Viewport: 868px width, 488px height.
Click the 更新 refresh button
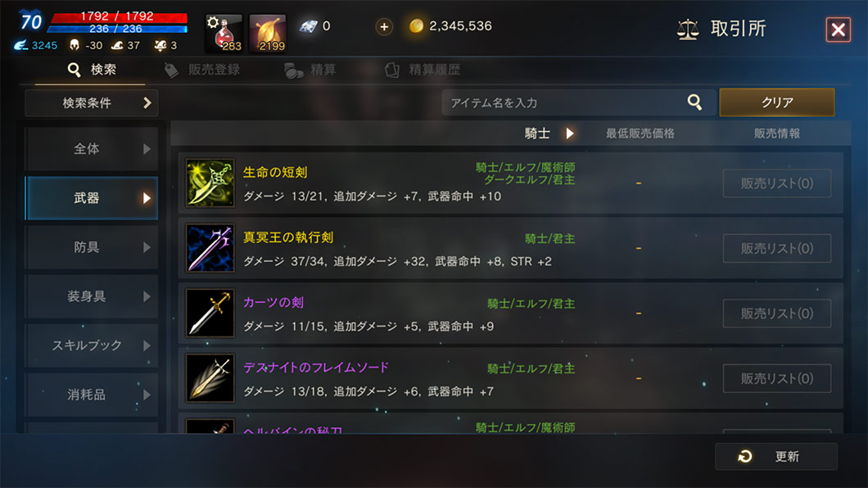776,456
